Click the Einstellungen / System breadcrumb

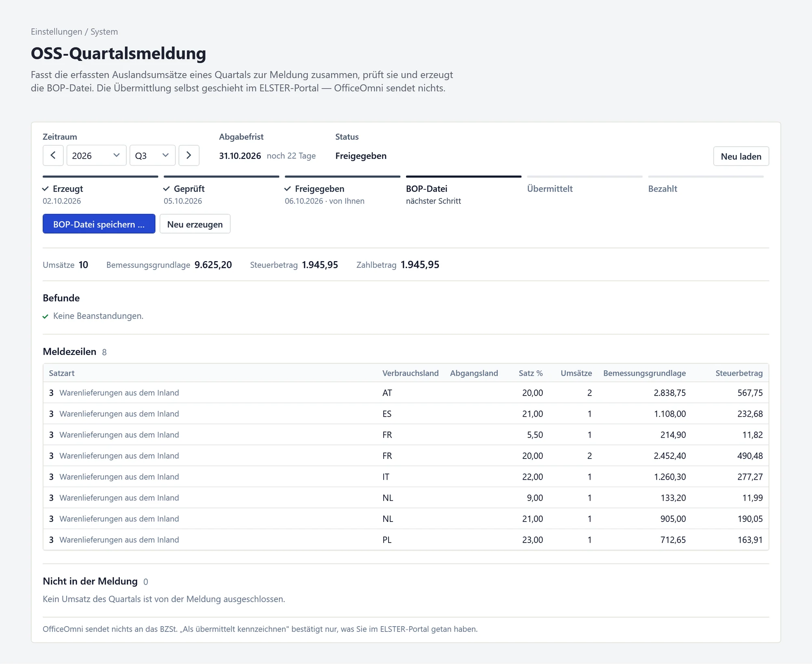point(74,32)
